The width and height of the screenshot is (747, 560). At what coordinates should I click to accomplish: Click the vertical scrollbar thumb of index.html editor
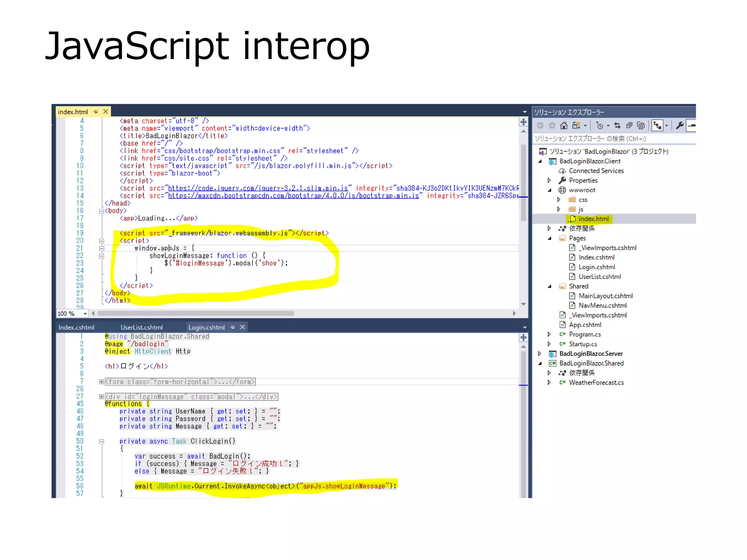point(523,182)
